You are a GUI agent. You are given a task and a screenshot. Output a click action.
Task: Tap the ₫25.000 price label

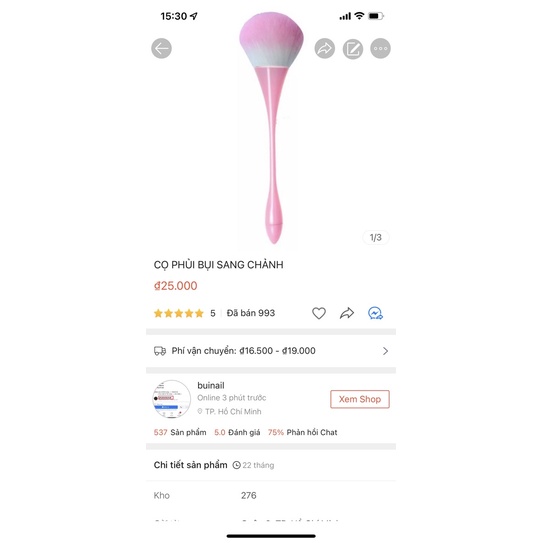pos(176,286)
